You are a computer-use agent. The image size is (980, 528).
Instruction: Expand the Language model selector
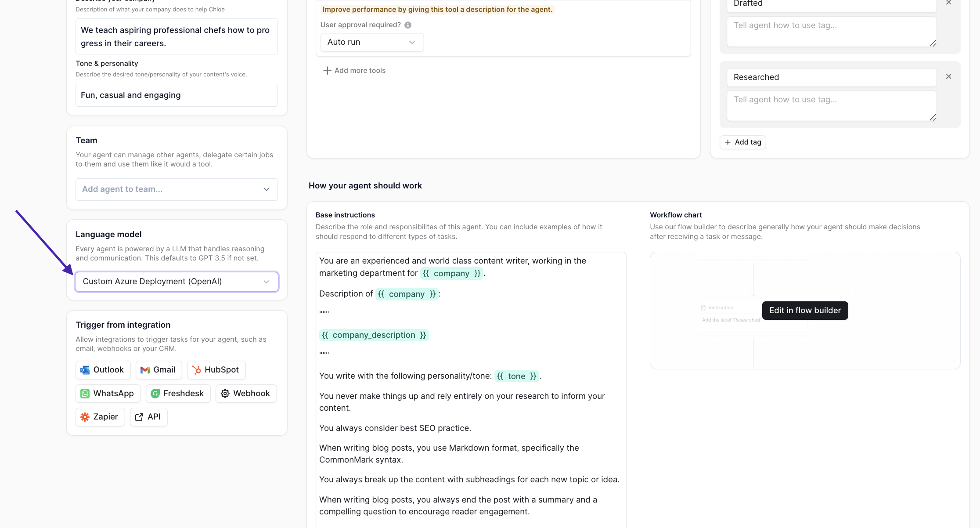coord(176,282)
